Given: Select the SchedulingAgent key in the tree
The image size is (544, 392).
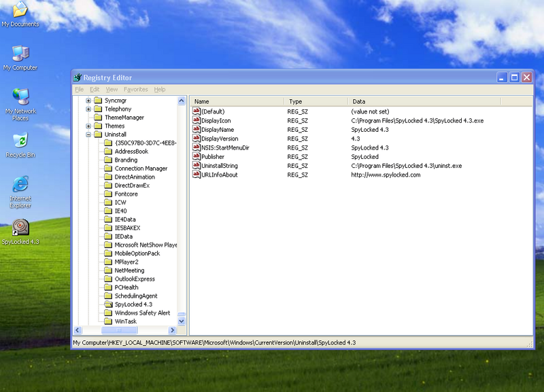Looking at the screenshot, I should pos(136,296).
